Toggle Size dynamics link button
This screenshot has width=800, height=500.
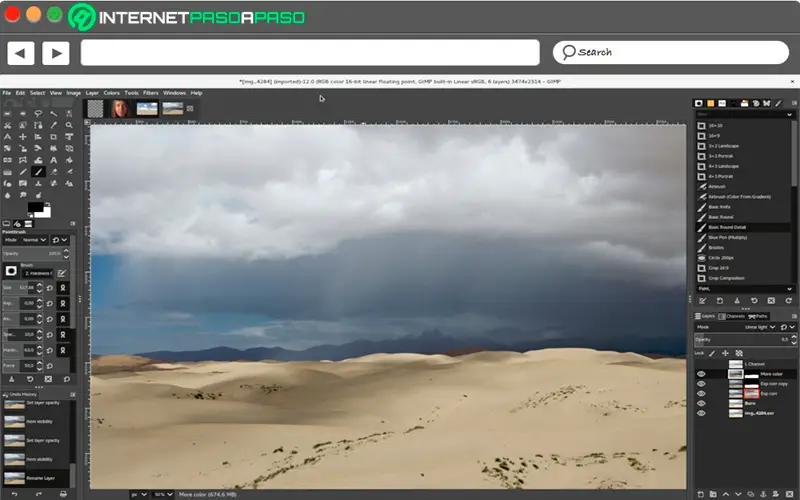(63, 288)
